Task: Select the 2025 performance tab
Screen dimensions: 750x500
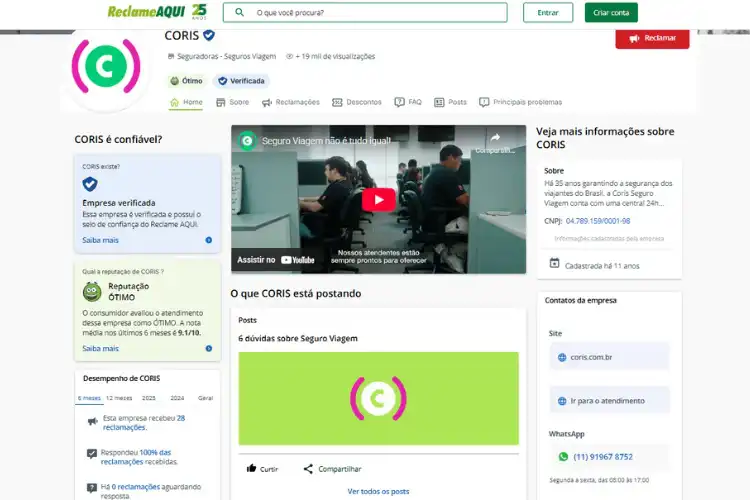Action: click(x=149, y=398)
